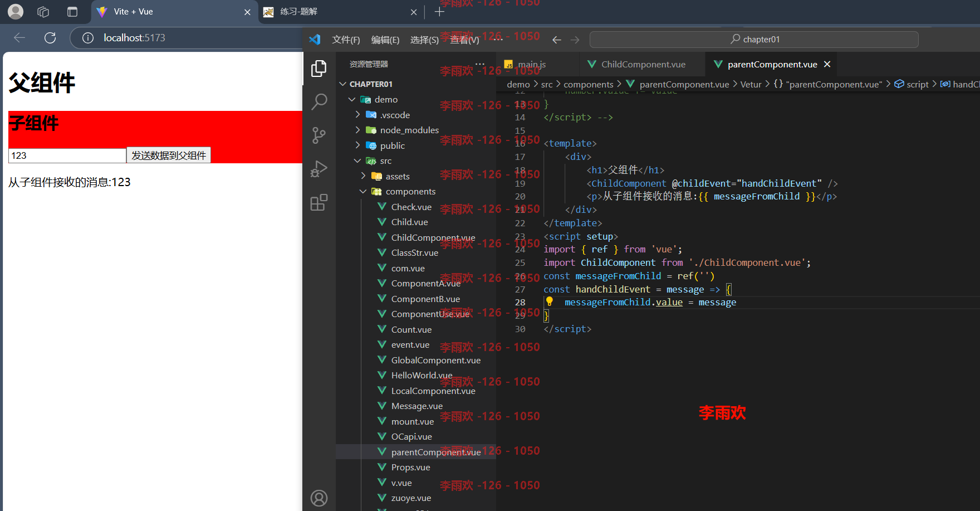This screenshot has width=980, height=511.
Task: Expand the public folder
Action: [x=357, y=145]
